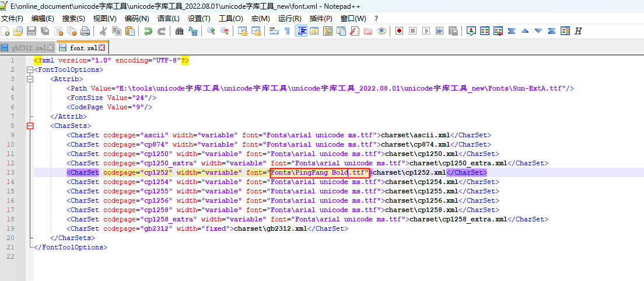
Task: Toggle synchronize horizontal scrolling
Action: coord(256,31)
